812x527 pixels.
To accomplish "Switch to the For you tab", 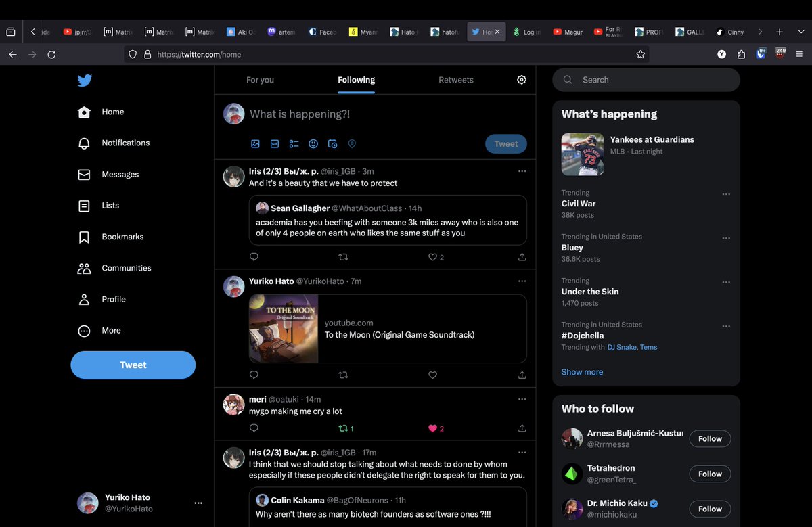I will click(x=261, y=80).
